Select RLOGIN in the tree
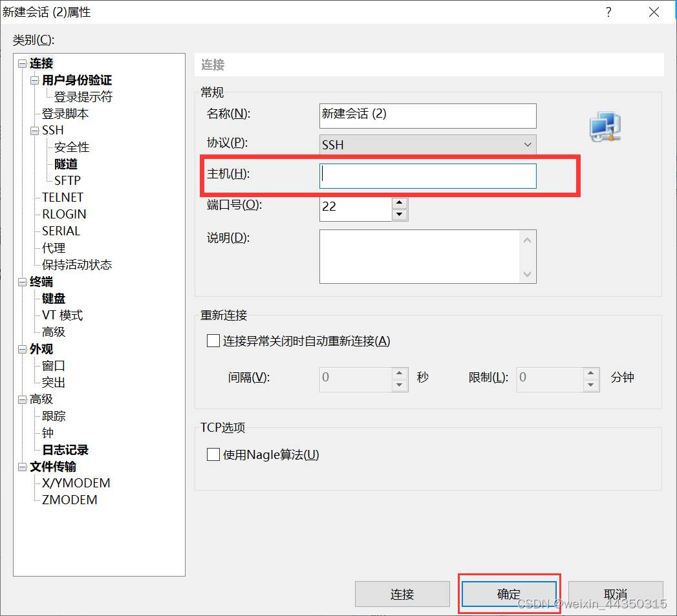 [64, 214]
